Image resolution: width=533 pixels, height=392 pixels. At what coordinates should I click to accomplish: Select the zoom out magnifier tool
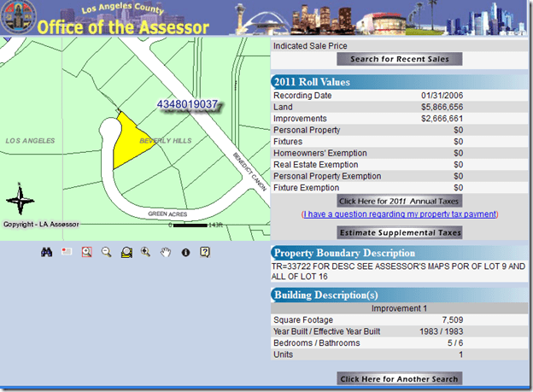coord(107,252)
